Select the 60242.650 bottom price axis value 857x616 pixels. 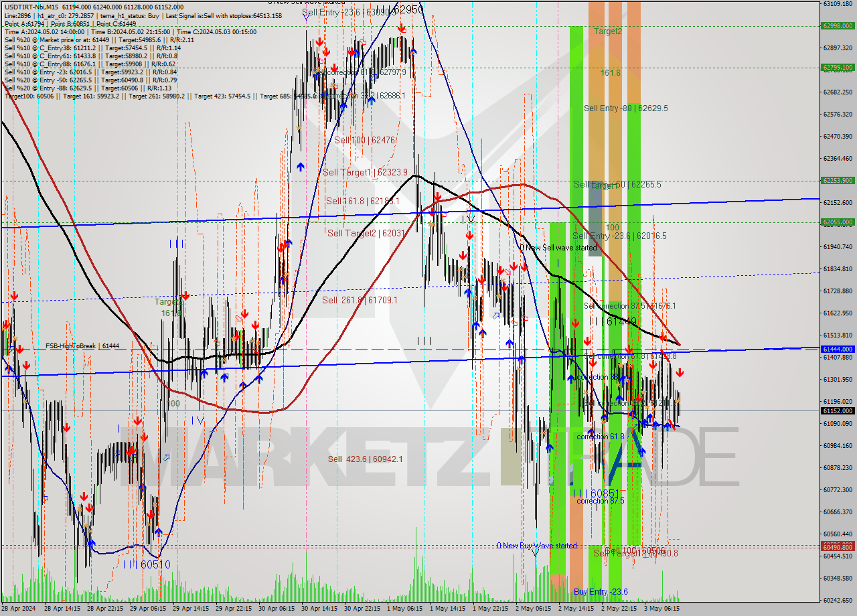point(837,600)
